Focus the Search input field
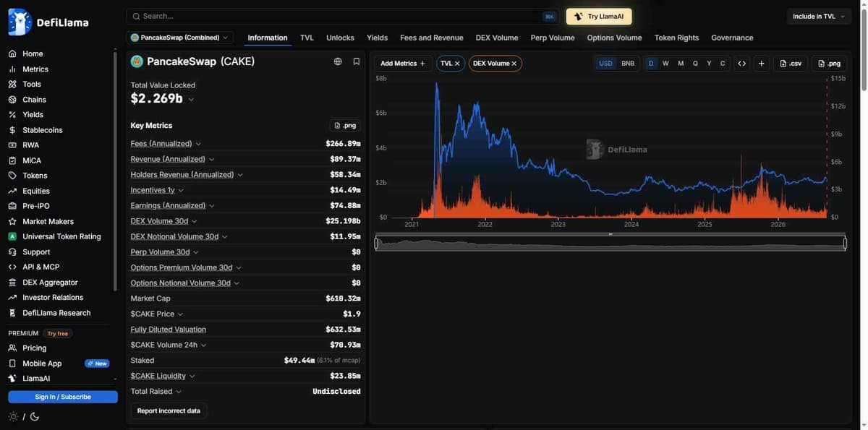868x430 pixels. pos(344,16)
